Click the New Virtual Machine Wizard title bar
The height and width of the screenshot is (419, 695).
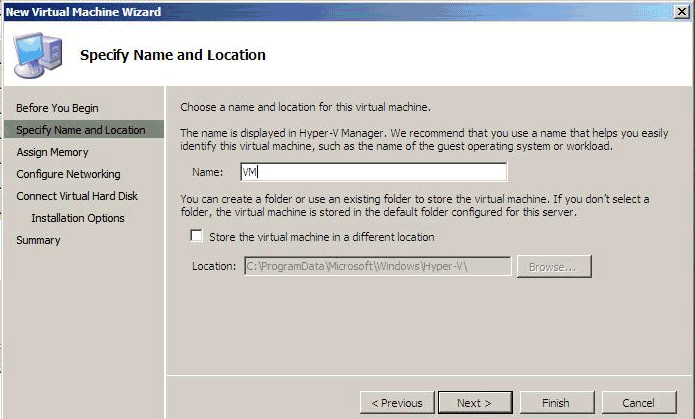click(x=300, y=10)
